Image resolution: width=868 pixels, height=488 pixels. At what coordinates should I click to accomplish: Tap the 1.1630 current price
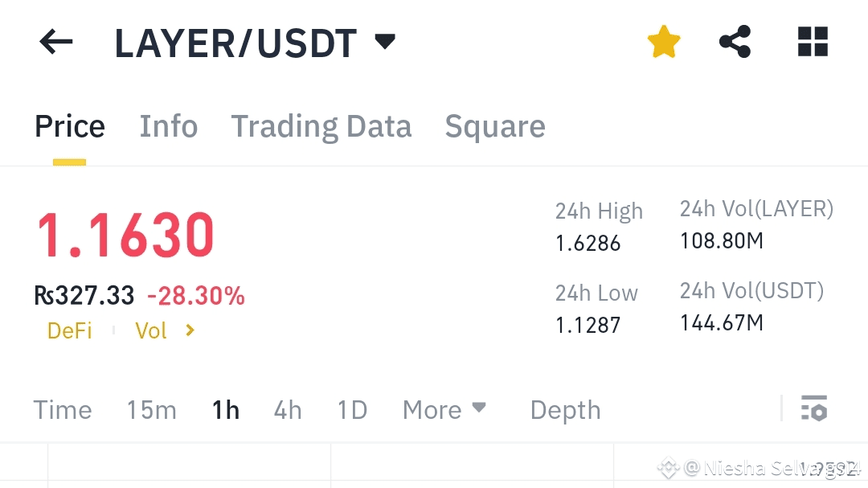click(126, 236)
